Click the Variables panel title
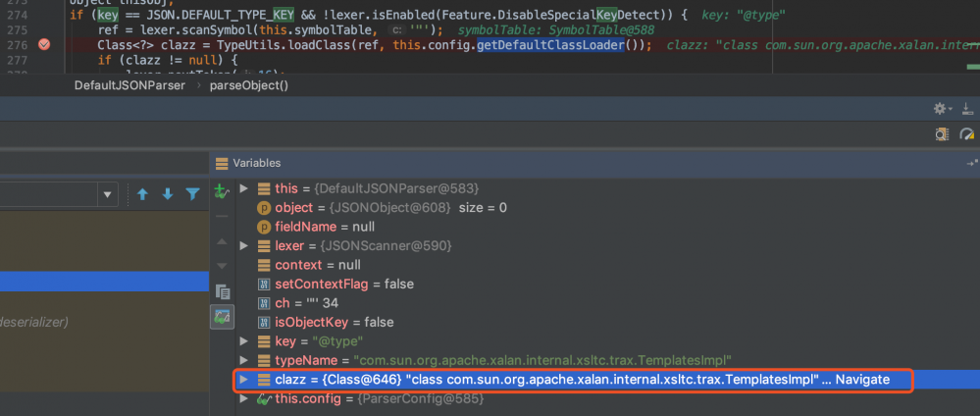The width and height of the screenshot is (980, 416). coord(257,163)
